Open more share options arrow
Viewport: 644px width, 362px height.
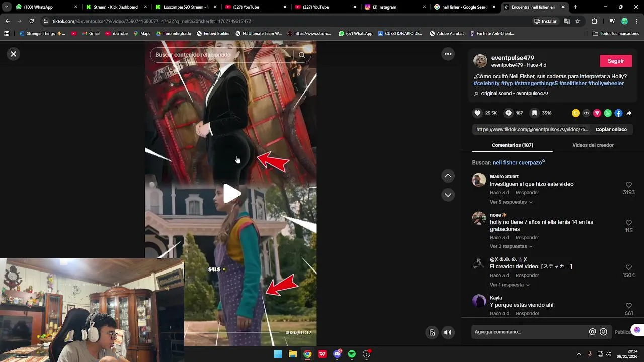[x=629, y=113]
